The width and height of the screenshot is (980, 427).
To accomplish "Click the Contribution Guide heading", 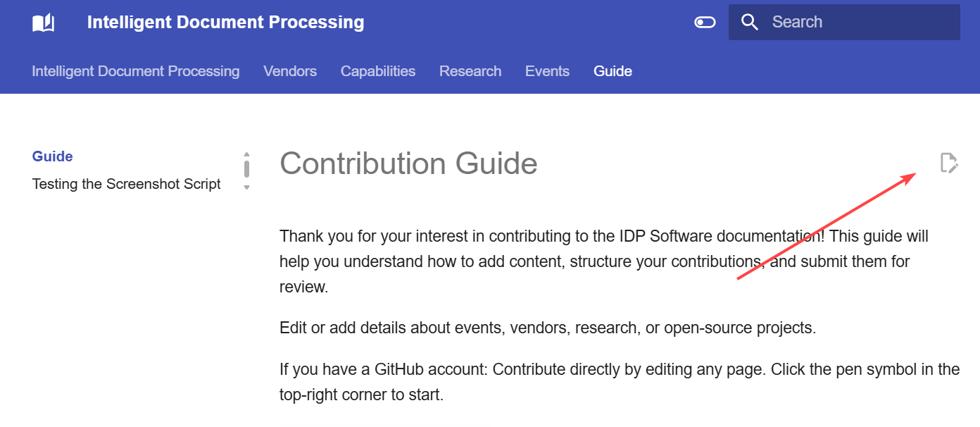I will point(408,163).
